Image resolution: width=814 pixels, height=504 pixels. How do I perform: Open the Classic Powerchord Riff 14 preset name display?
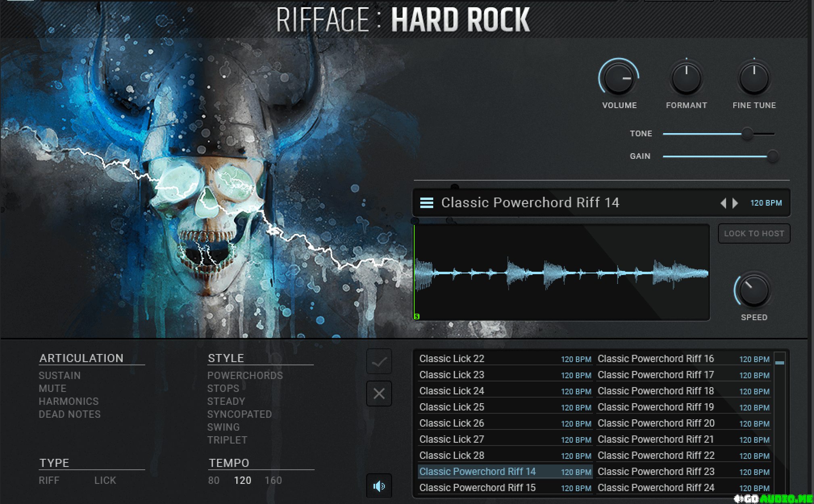coord(530,202)
